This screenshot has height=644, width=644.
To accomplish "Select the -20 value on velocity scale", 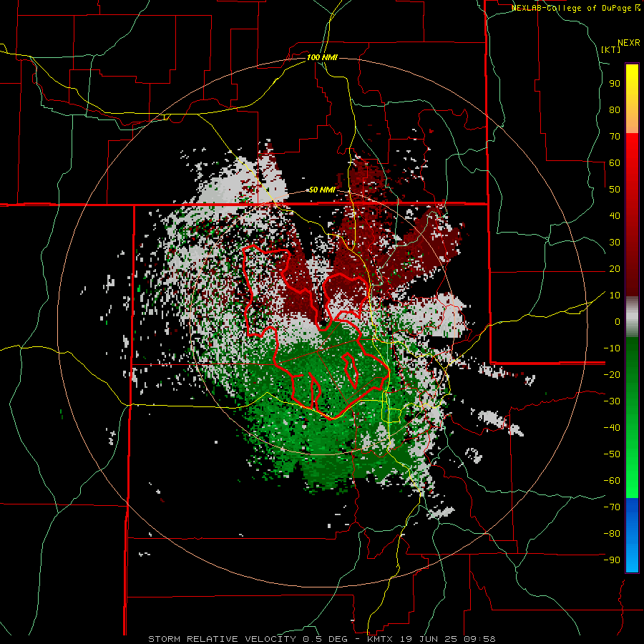I will [x=612, y=375].
